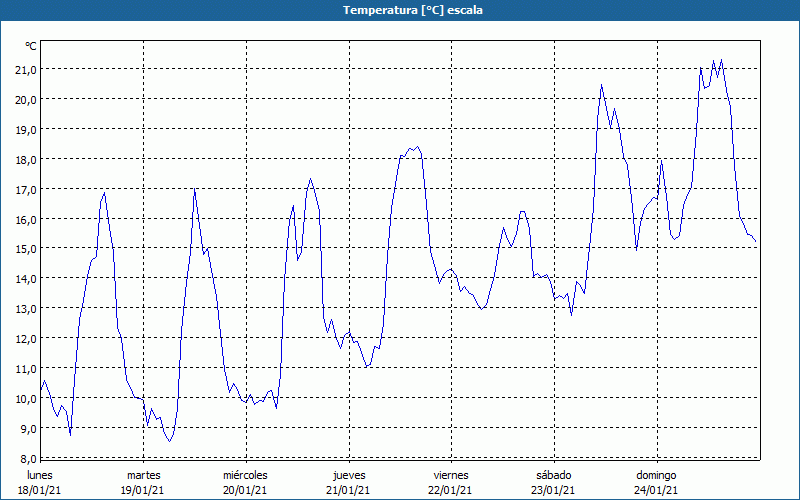Click the '20,0' y-axis label
The width and height of the screenshot is (800, 500).
pyautogui.click(x=26, y=99)
